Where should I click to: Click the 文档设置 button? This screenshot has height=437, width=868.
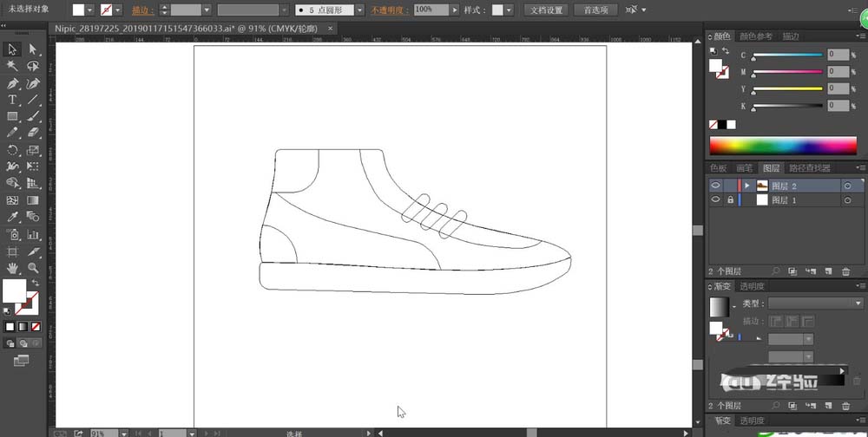[546, 10]
